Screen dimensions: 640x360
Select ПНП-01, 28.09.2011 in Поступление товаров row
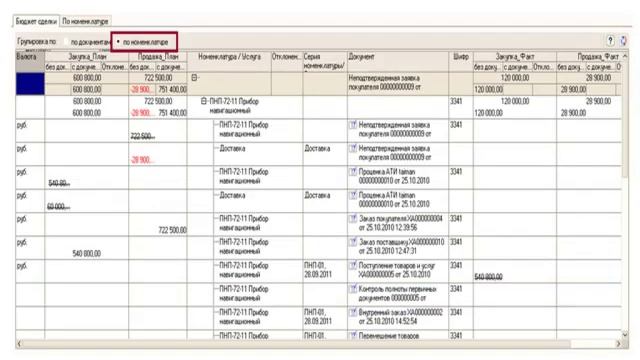click(x=318, y=270)
